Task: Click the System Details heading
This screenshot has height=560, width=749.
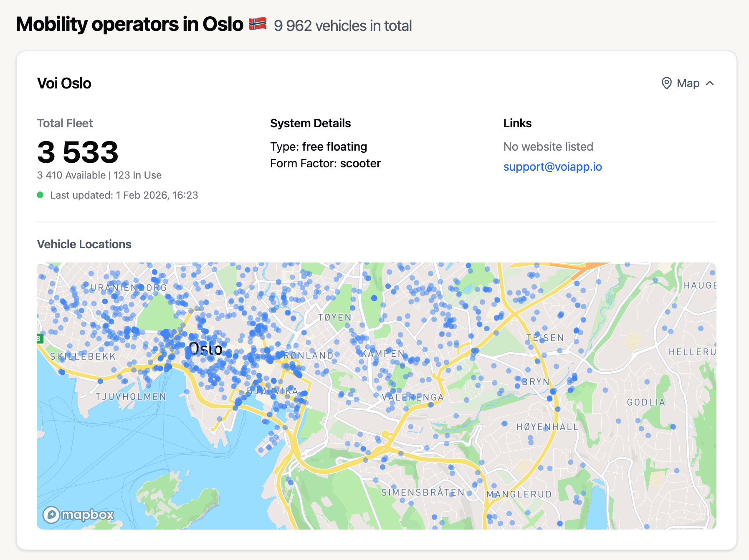Action: click(310, 124)
